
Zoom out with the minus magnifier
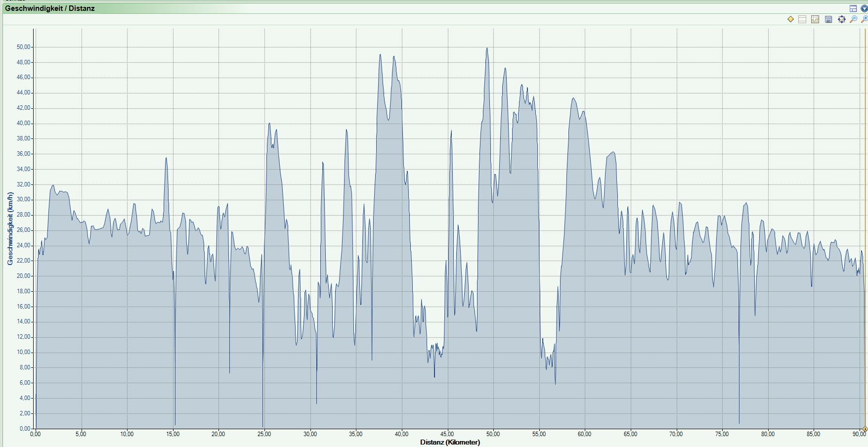pyautogui.click(x=853, y=19)
